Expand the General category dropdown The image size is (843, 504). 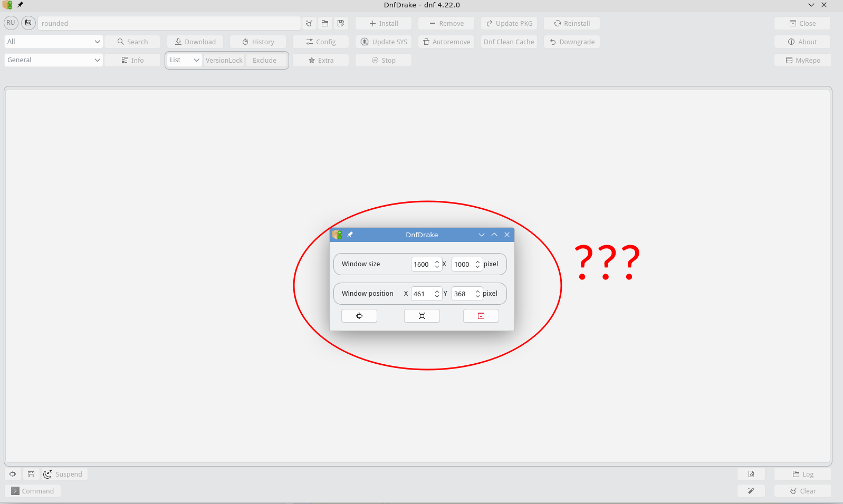pos(53,60)
